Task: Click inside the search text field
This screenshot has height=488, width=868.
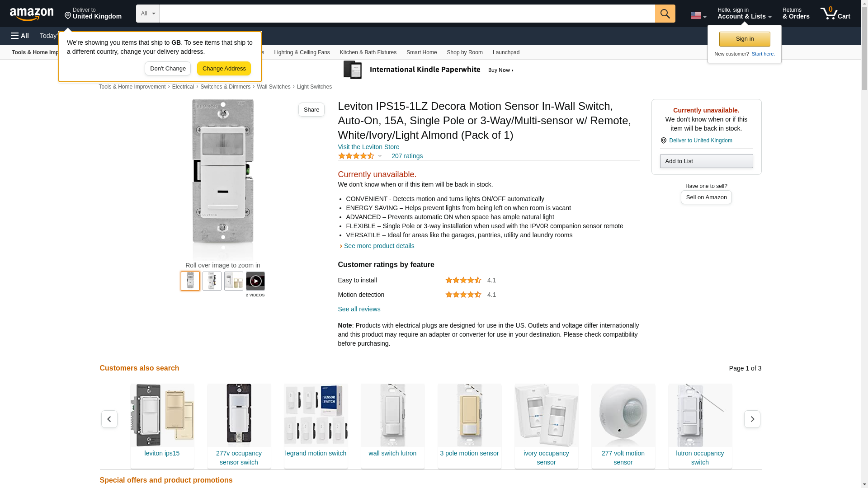Action: point(407,14)
